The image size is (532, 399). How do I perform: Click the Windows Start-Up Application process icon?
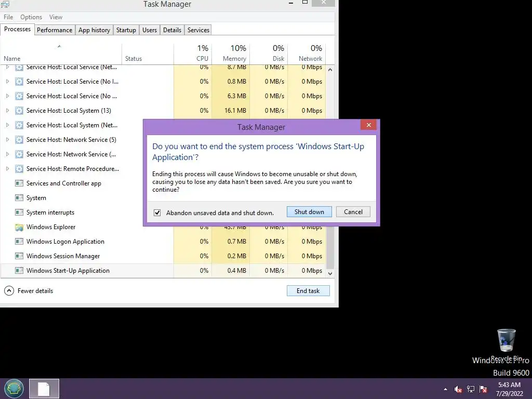(x=19, y=271)
